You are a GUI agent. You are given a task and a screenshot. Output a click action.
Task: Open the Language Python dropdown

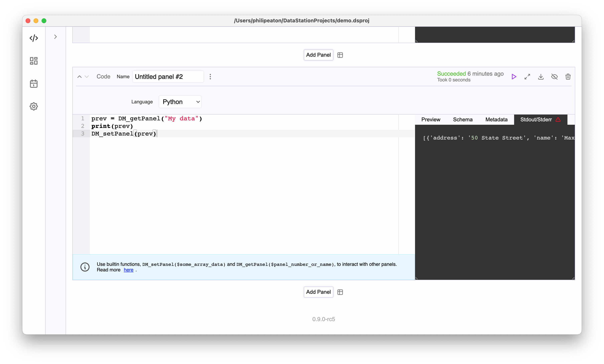(180, 102)
